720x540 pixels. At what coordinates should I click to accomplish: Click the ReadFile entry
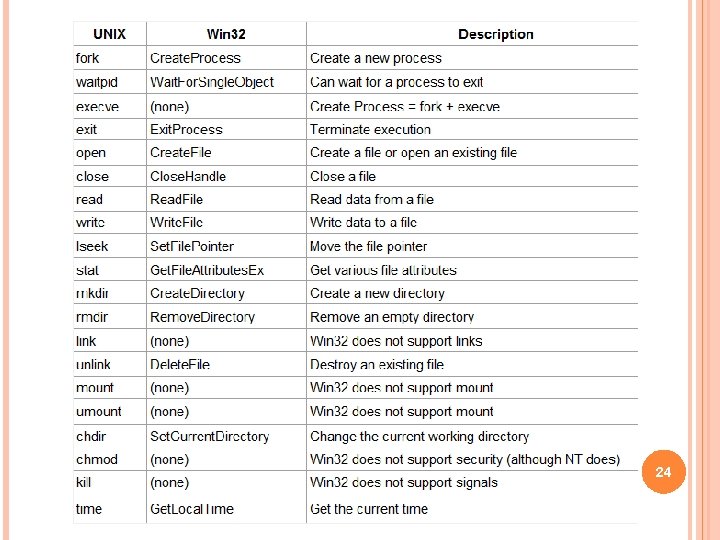tap(176, 199)
